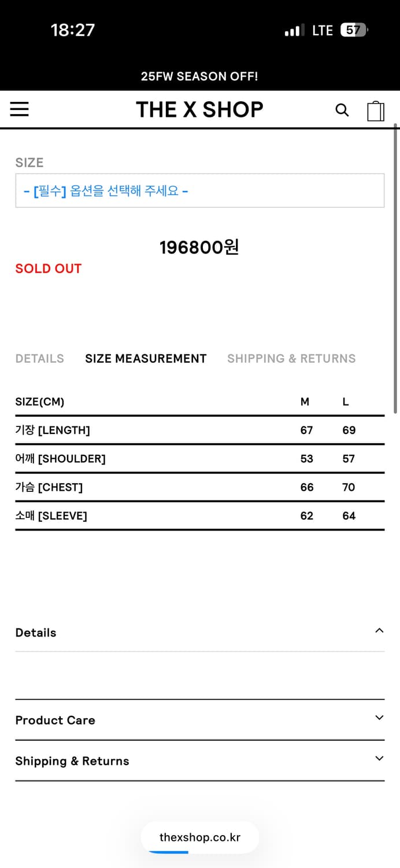400x868 pixels.
Task: Expand the Product Care section
Action: (55, 720)
